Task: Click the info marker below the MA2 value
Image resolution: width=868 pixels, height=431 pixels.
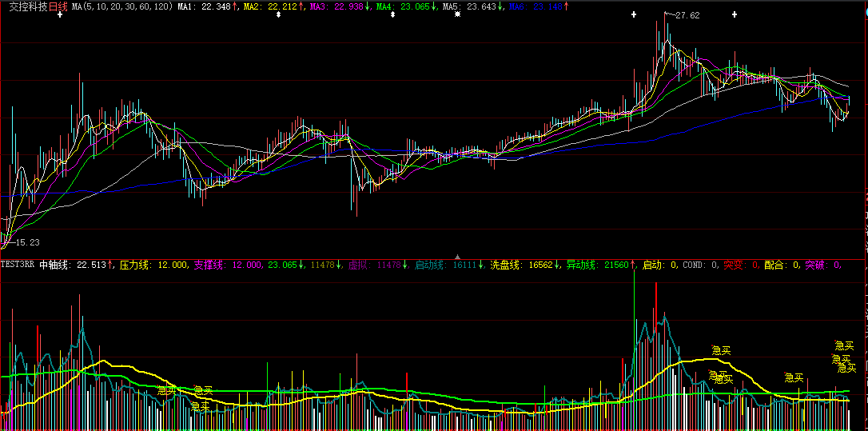Action: [x=278, y=15]
